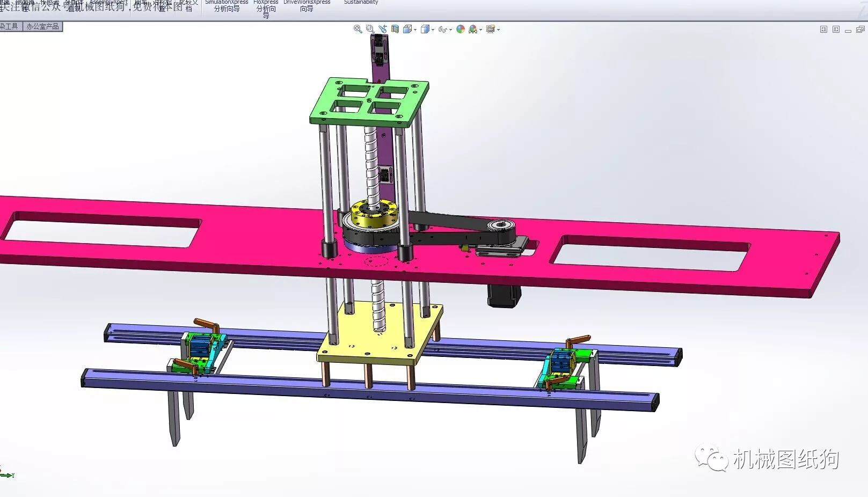868x497 pixels.
Task: Click the expand right panel icon
Action: click(836, 30)
